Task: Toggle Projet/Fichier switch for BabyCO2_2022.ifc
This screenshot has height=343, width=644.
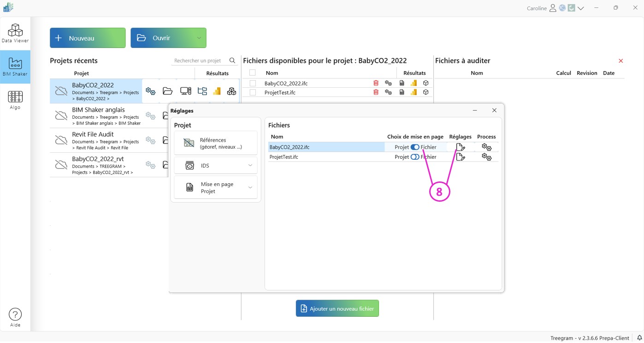Action: coord(415,147)
